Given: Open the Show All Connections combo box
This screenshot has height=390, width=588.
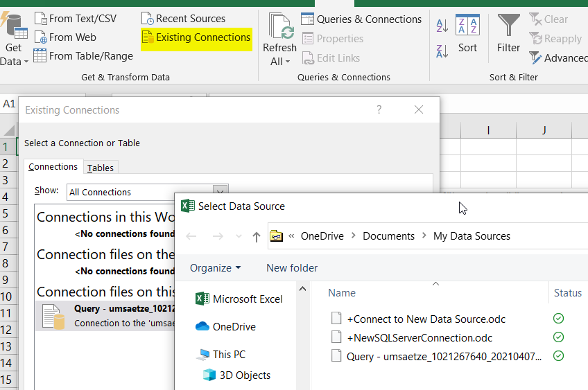Looking at the screenshot, I should (148, 192).
